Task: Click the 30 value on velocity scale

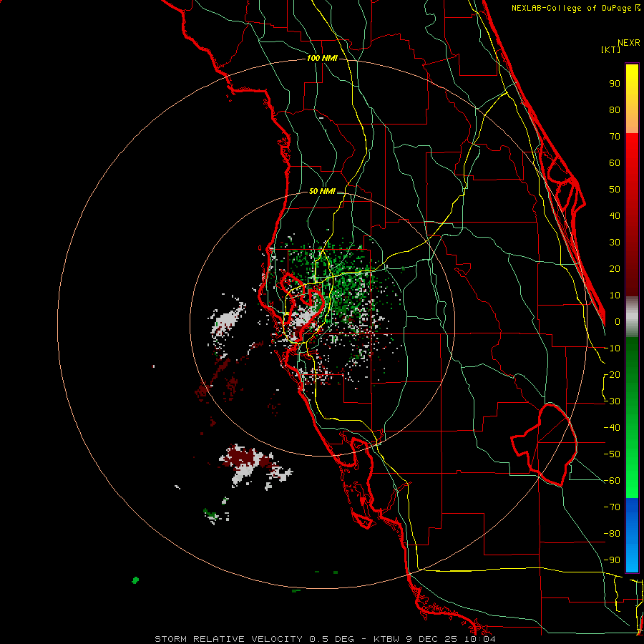Action: [x=615, y=243]
